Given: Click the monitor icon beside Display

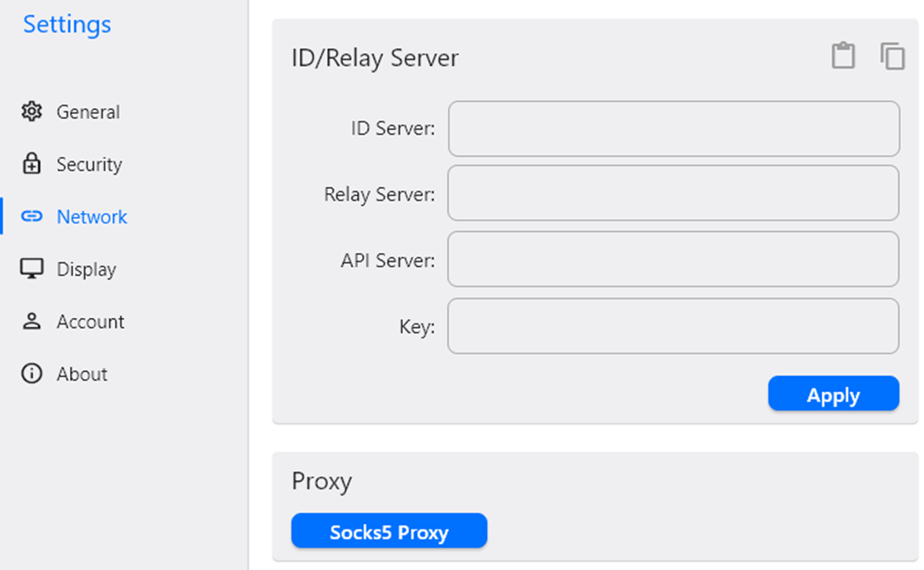Looking at the screenshot, I should pos(32,269).
